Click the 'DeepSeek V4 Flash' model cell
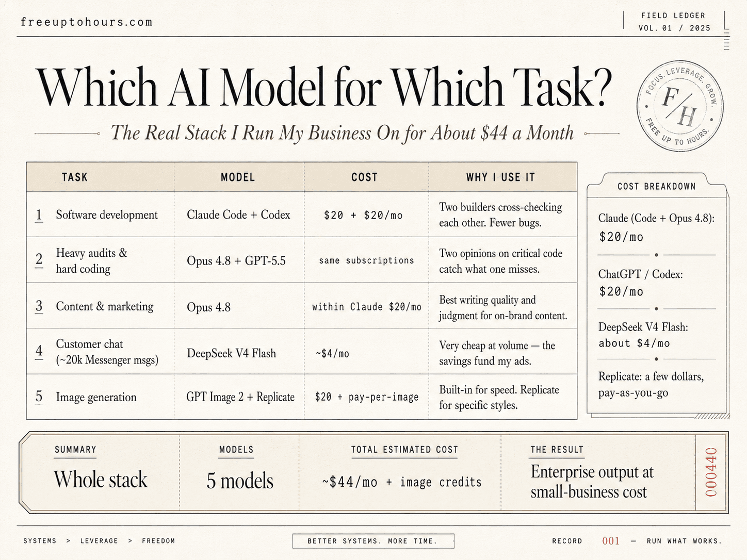747x560 pixels. [231, 353]
